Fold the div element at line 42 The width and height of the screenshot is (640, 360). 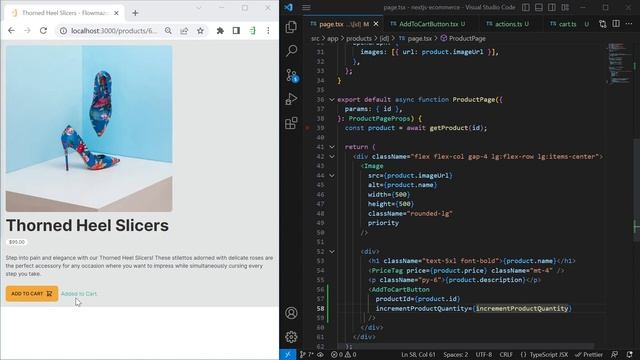coord(332,157)
